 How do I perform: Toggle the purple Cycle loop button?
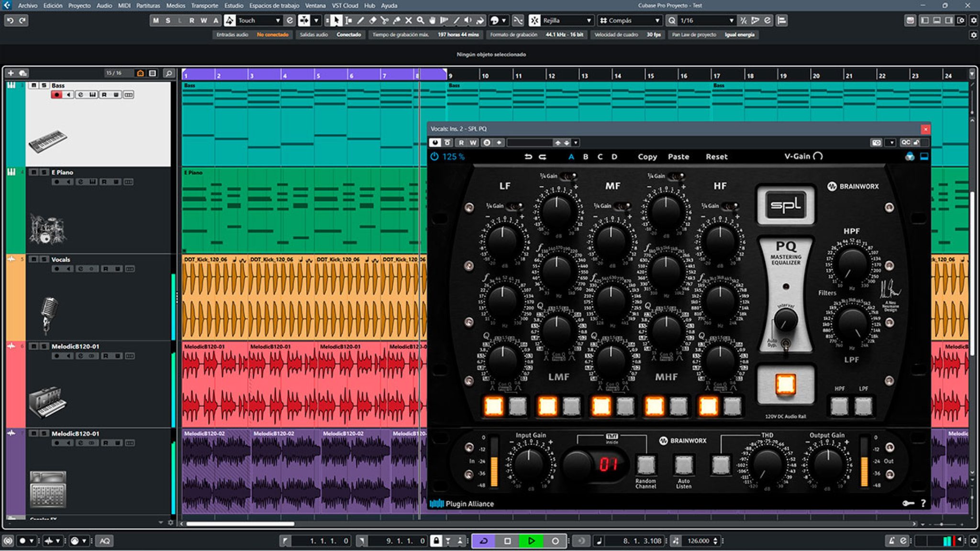point(484,541)
